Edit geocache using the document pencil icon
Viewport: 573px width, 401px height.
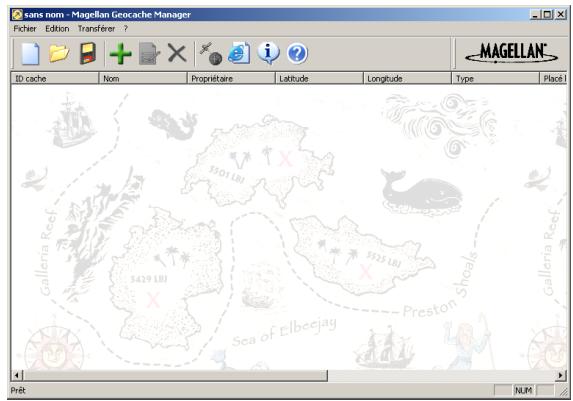(x=149, y=54)
